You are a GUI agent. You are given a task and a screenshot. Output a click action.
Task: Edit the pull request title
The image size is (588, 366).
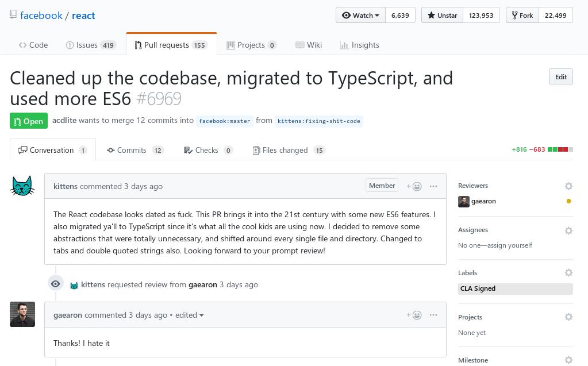[x=560, y=77]
